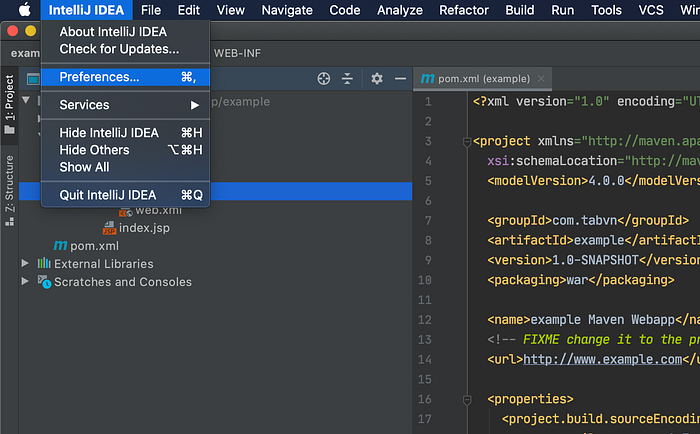
Task: Expand the External Libraries node
Action: tap(26, 264)
